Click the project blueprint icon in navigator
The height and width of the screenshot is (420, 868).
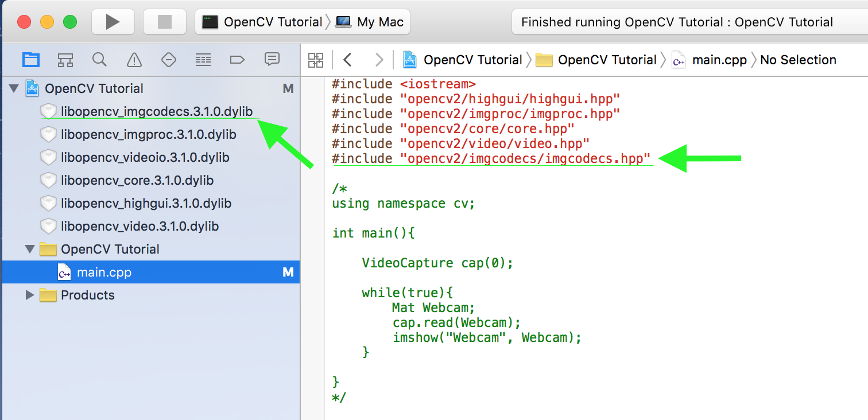32,88
